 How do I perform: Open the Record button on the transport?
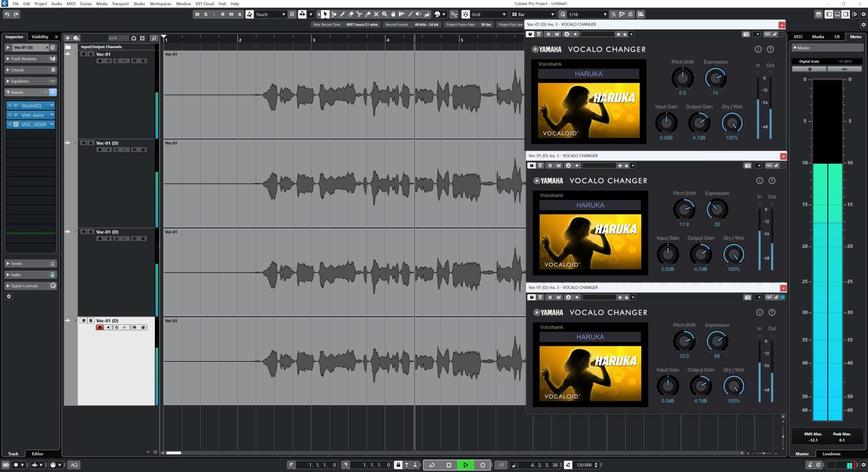click(483, 465)
